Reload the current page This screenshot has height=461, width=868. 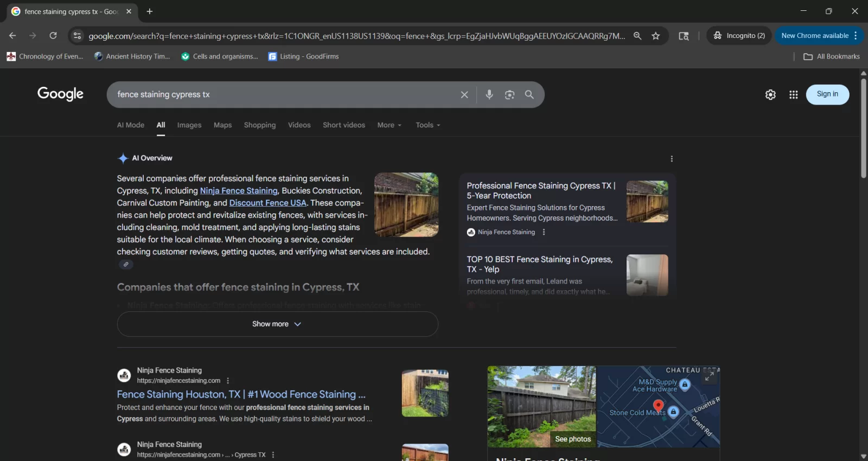(x=53, y=36)
